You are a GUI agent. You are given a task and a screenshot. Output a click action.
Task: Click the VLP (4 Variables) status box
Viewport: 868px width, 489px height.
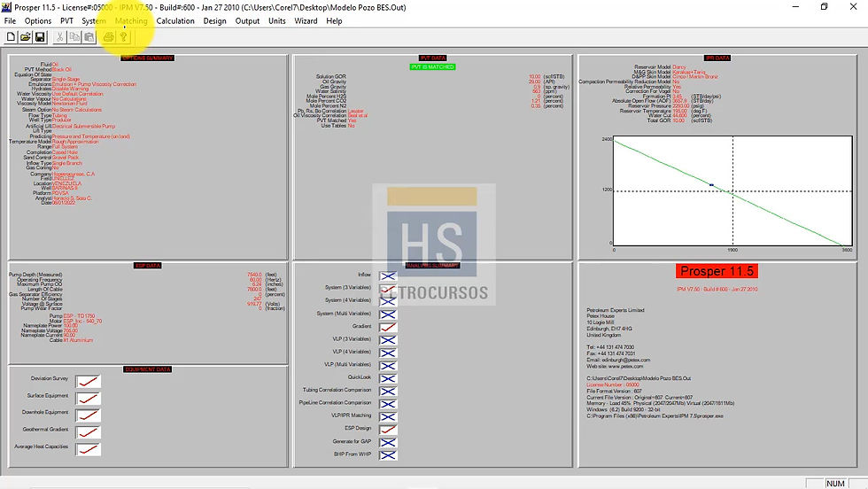388,353
